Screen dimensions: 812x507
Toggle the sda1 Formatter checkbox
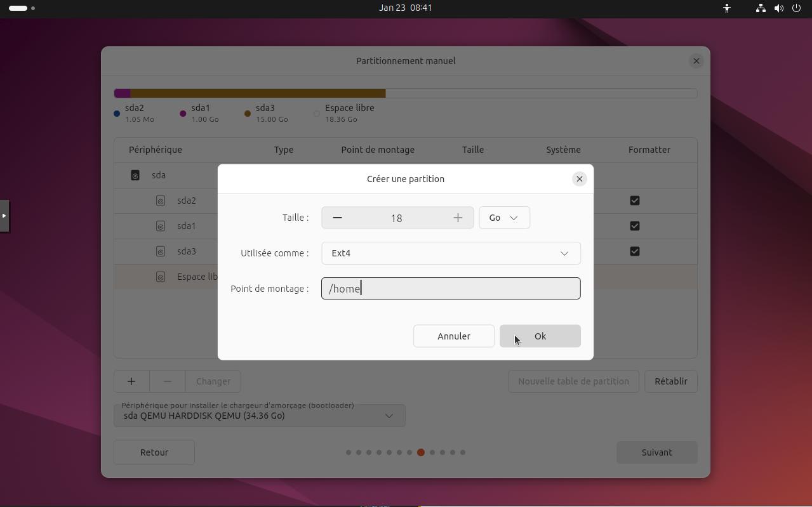[x=634, y=226]
